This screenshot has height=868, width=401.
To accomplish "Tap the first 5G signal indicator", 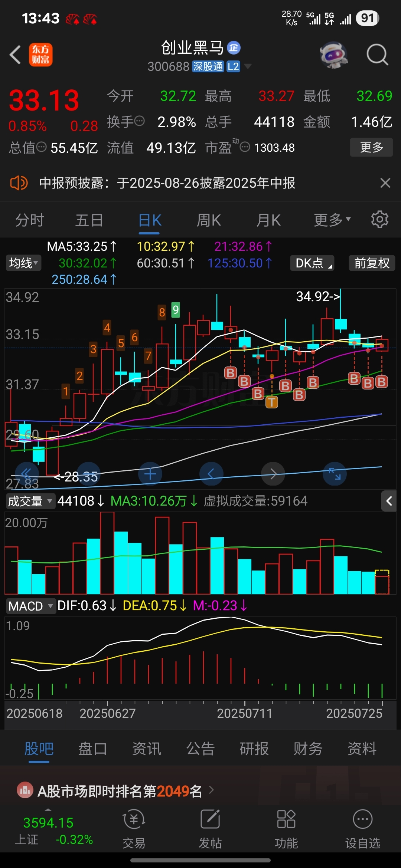I will point(313,18).
